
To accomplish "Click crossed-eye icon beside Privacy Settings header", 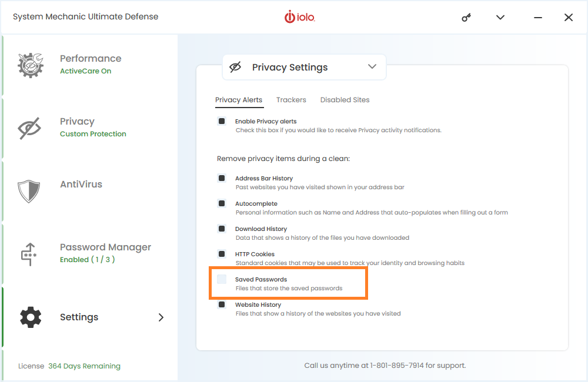I will pyautogui.click(x=235, y=67).
